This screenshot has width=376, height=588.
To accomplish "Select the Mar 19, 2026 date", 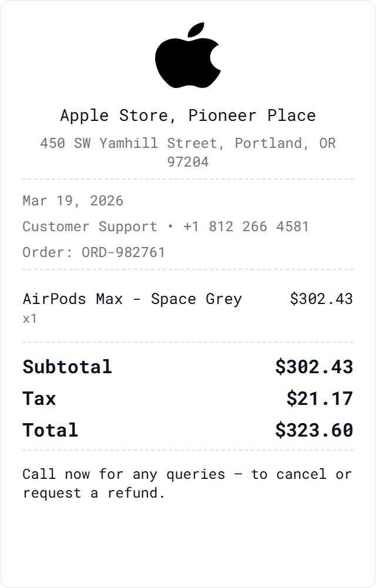I will (x=73, y=201).
